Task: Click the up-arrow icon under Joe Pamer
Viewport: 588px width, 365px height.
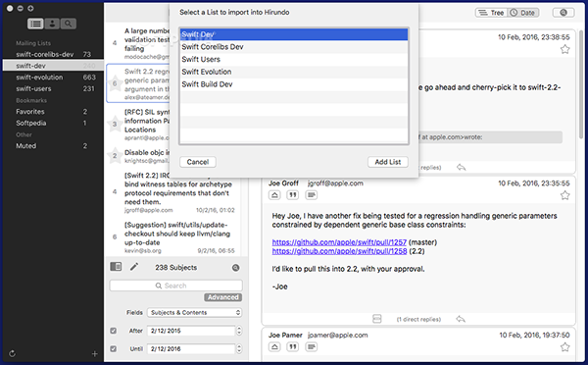Action: (x=274, y=346)
